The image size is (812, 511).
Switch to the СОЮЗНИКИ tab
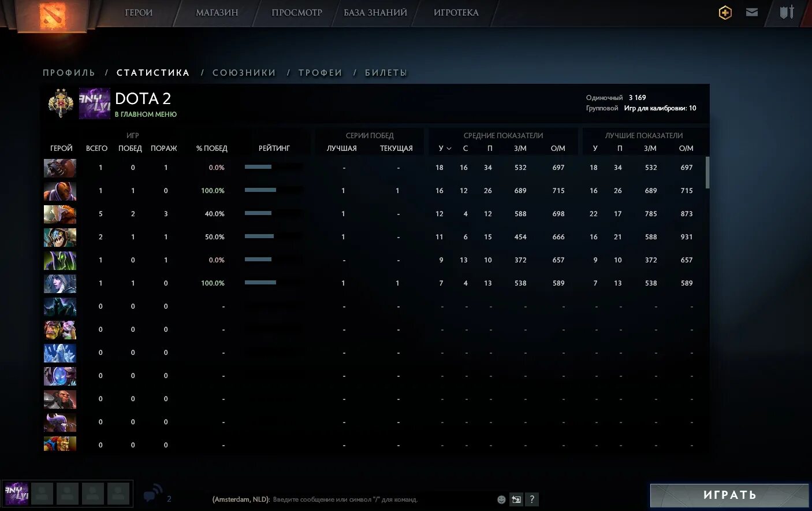tap(244, 73)
